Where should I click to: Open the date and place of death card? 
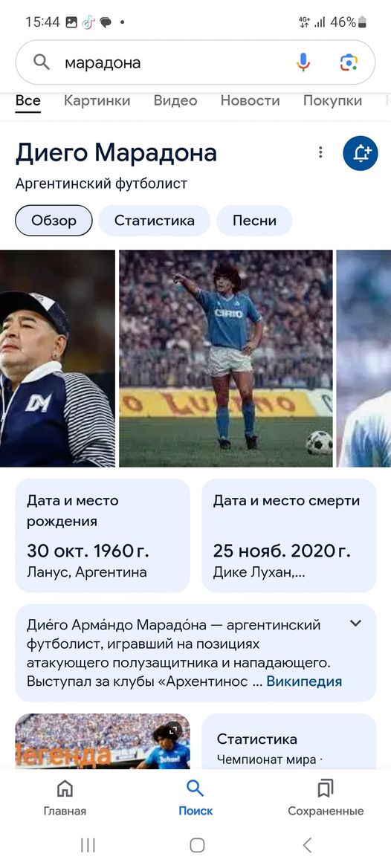point(289,536)
